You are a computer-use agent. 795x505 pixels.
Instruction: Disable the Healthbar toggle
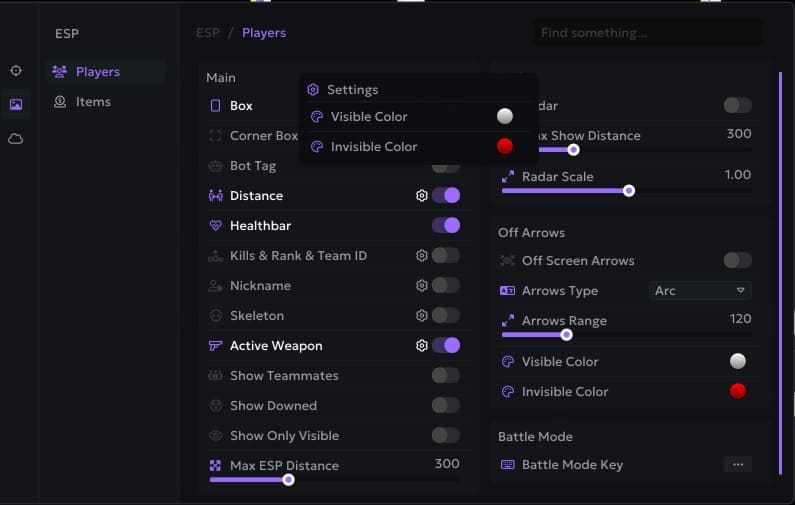tap(446, 226)
